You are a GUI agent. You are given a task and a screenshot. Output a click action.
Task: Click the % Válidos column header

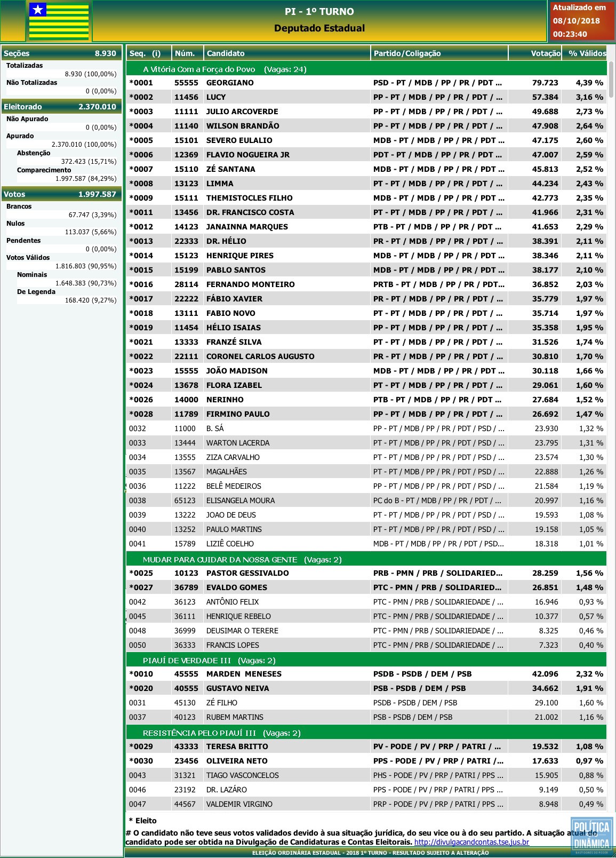point(585,53)
